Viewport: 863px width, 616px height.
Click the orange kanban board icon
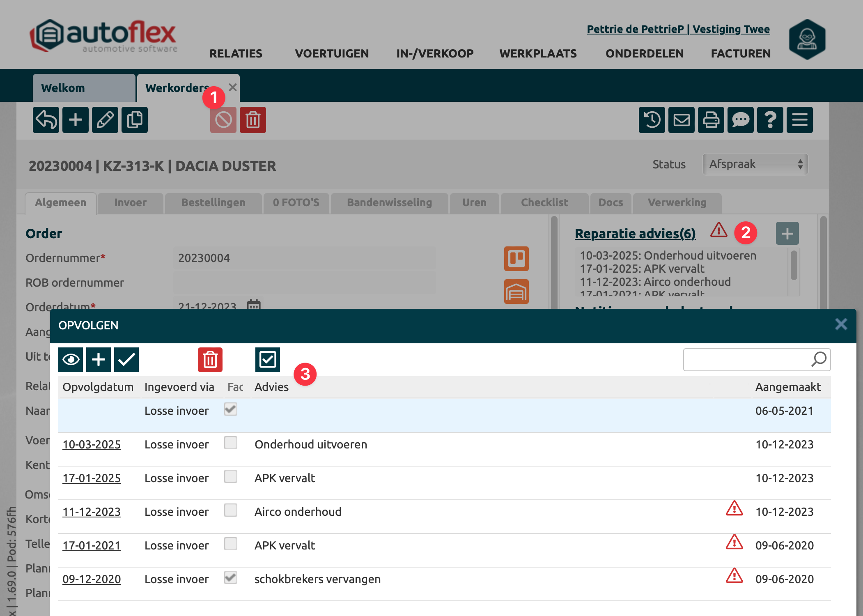[x=516, y=259]
